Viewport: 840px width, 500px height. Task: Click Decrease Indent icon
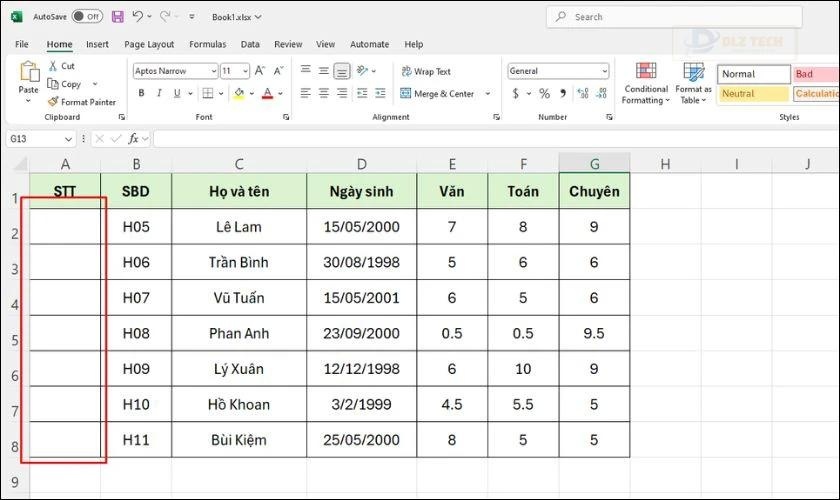point(362,93)
